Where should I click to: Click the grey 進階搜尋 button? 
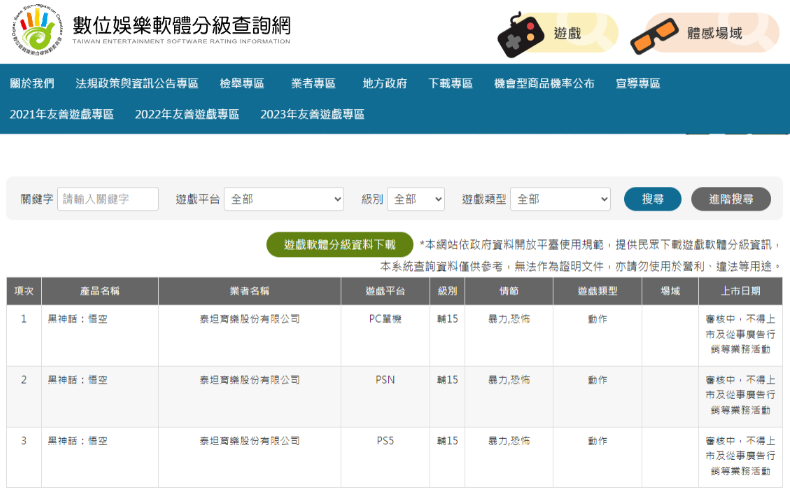tap(731, 199)
